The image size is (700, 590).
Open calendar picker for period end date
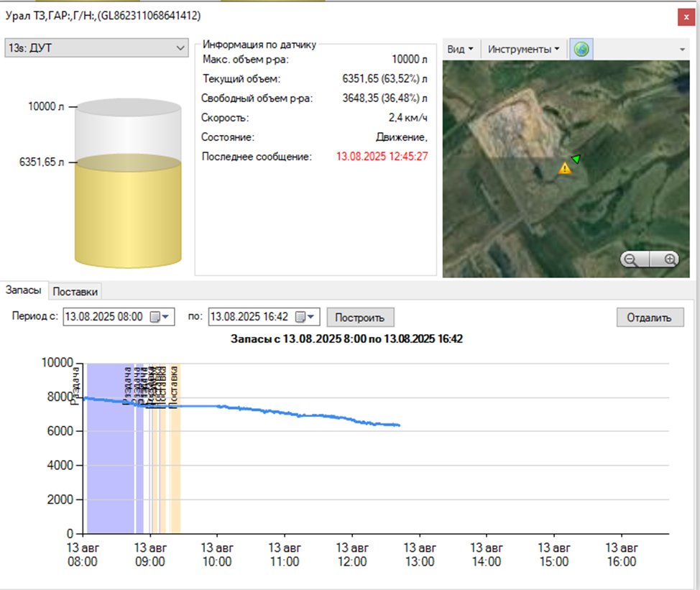pos(305,317)
